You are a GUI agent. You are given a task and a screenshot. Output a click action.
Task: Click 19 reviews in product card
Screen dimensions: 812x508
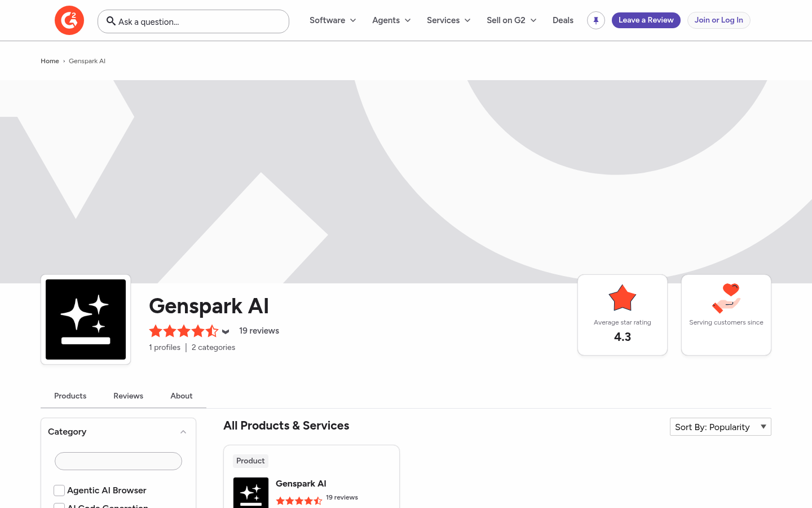(x=342, y=497)
